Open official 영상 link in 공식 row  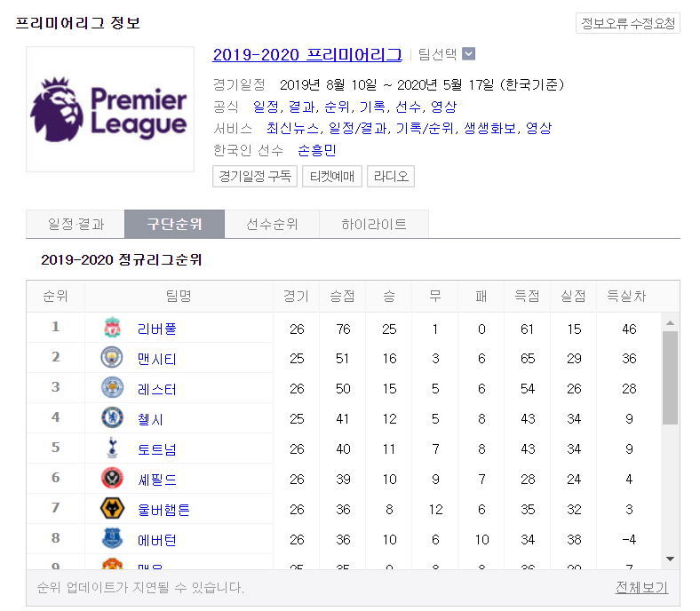(x=444, y=107)
